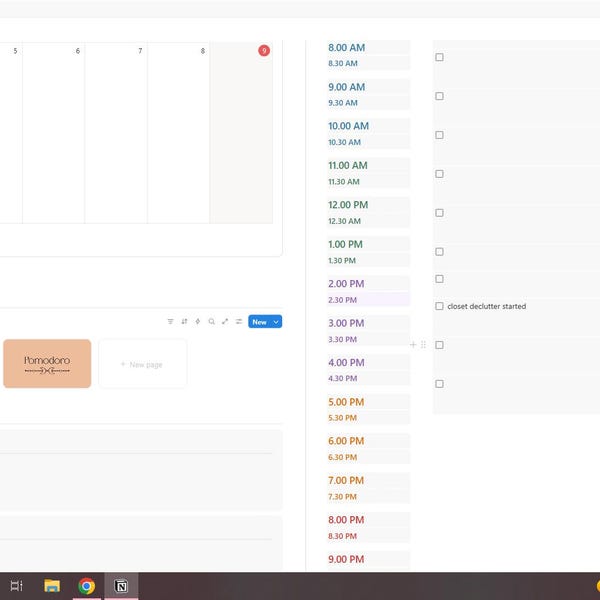
Task: Open the automations lightning icon
Action: click(x=198, y=321)
